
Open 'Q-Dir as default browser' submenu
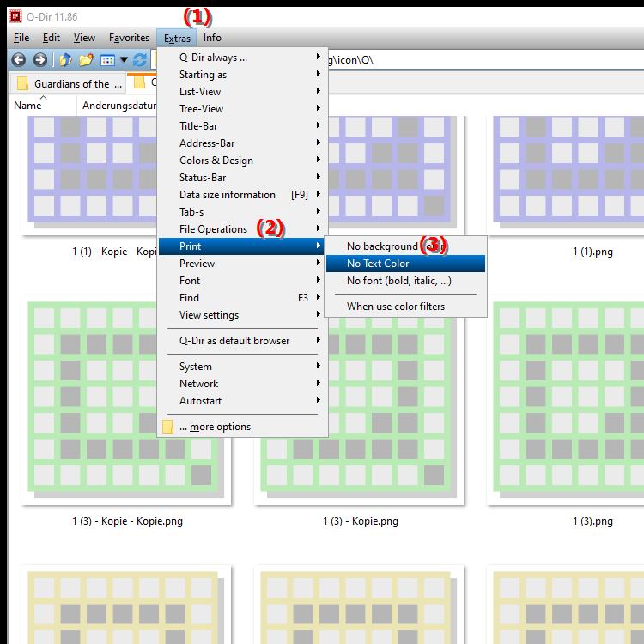click(242, 341)
